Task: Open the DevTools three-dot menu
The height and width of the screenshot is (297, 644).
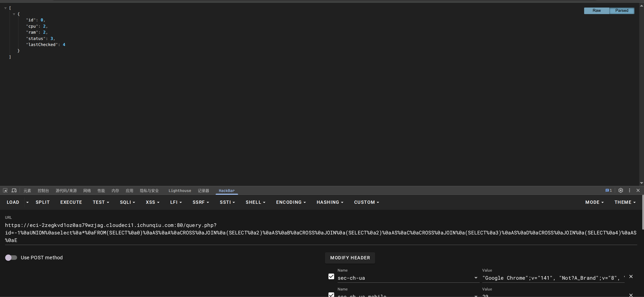Action: point(629,190)
